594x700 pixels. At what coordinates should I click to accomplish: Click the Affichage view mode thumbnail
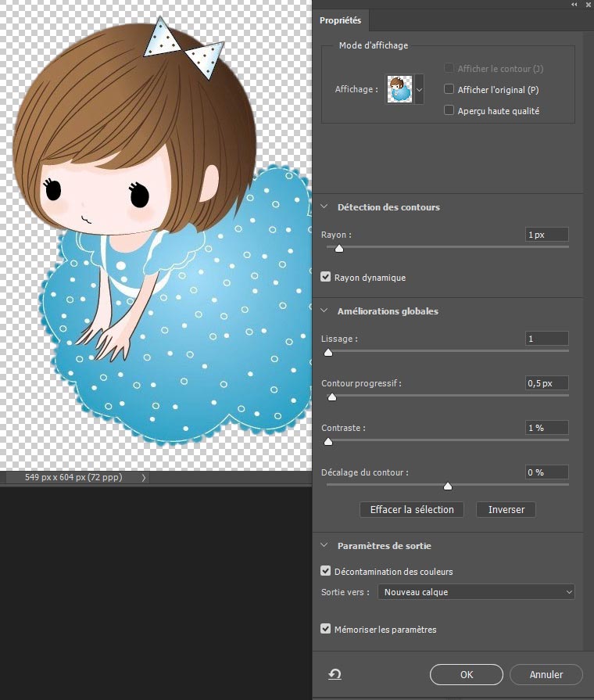[399, 89]
